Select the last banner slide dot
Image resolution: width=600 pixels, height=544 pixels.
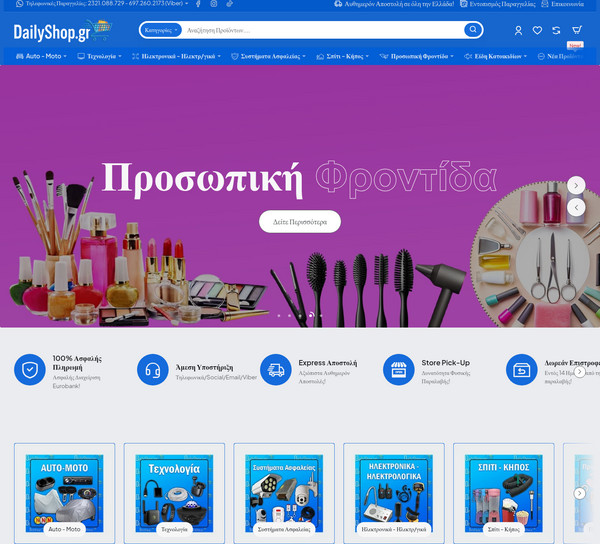coord(321,316)
